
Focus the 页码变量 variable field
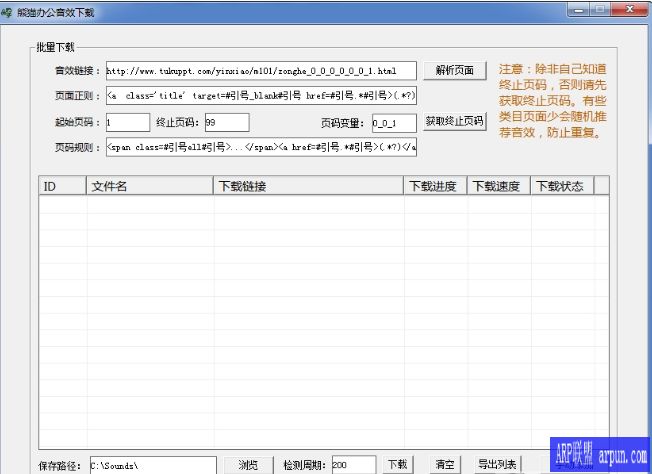click(x=394, y=123)
